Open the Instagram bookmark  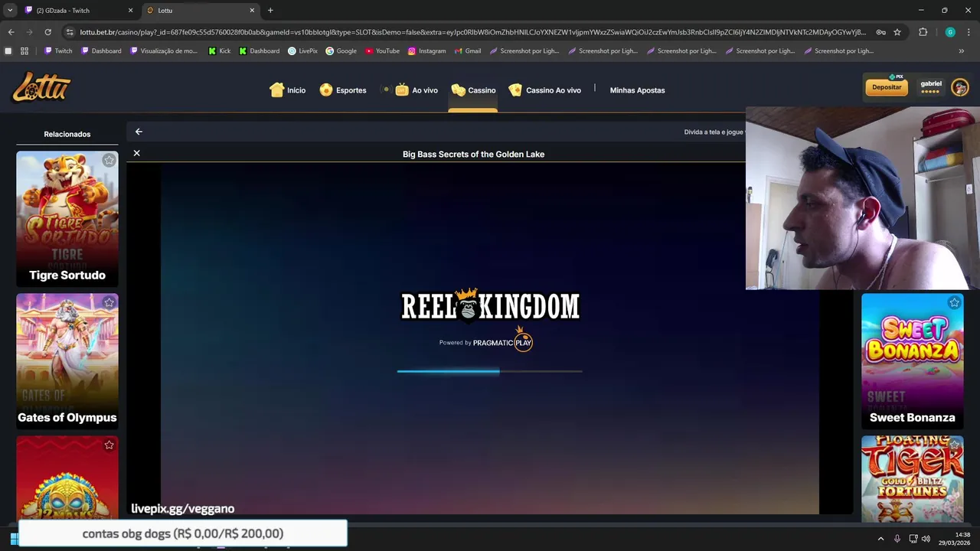pyautogui.click(x=426, y=51)
